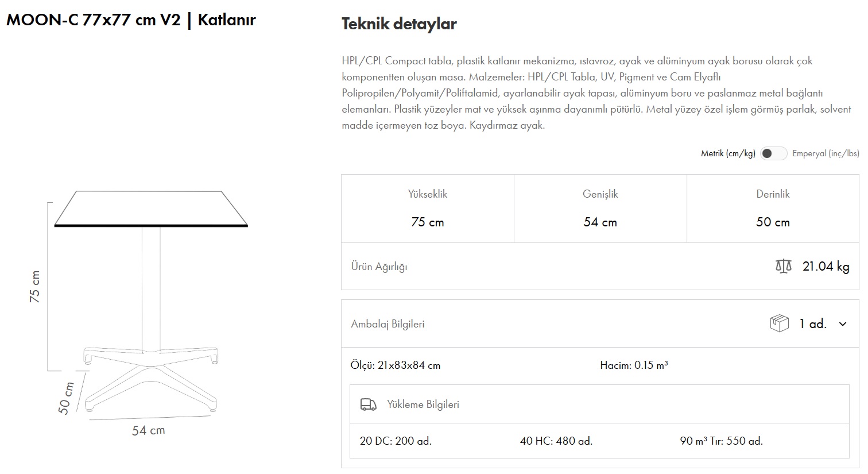Click the 21.04 kg product weight value
The image size is (868, 474).
tap(826, 266)
